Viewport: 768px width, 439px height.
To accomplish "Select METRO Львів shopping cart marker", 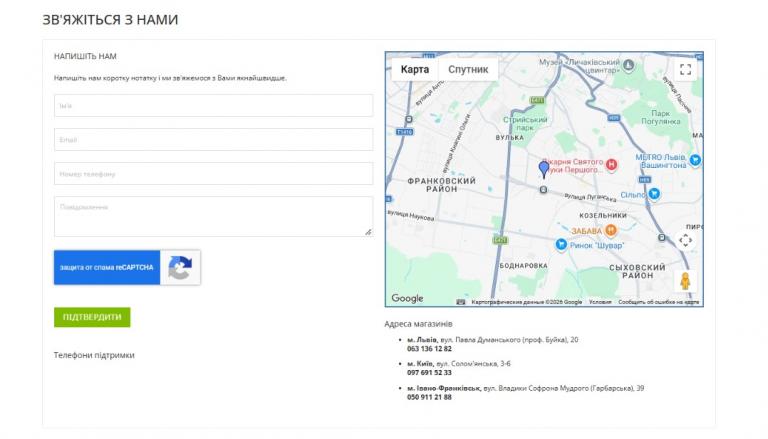I will pyautogui.click(x=695, y=160).
